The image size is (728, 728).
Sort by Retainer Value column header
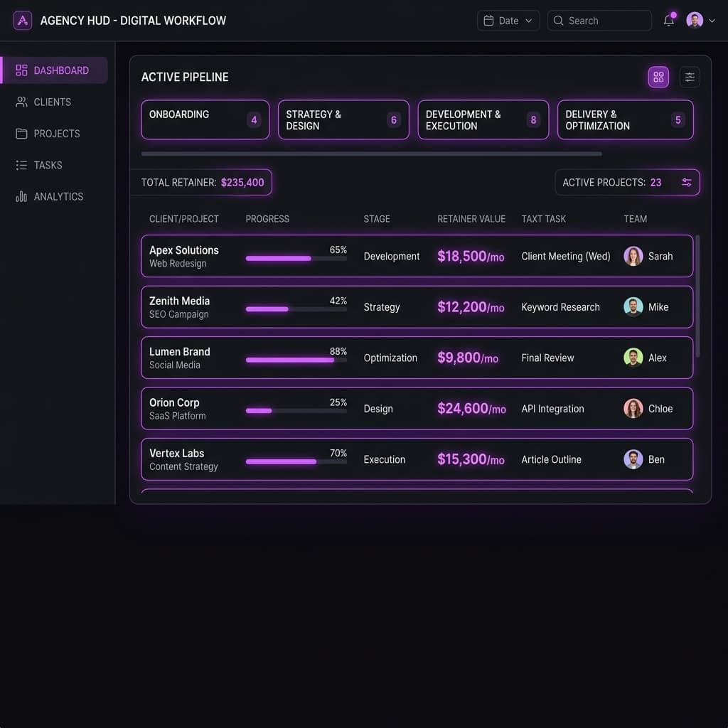pyautogui.click(x=471, y=219)
